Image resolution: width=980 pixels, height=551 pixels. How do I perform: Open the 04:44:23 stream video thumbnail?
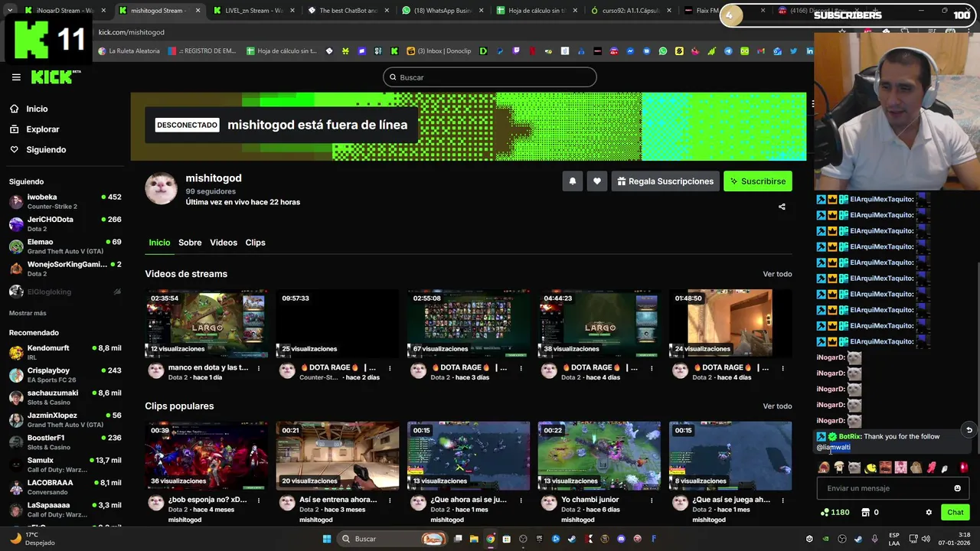599,324
